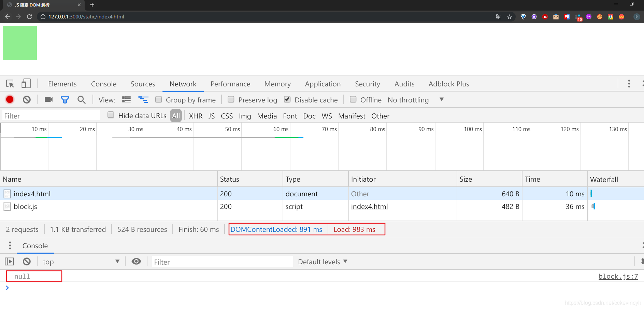Toggle the device toolbar icon
The image size is (644, 309).
[26, 84]
